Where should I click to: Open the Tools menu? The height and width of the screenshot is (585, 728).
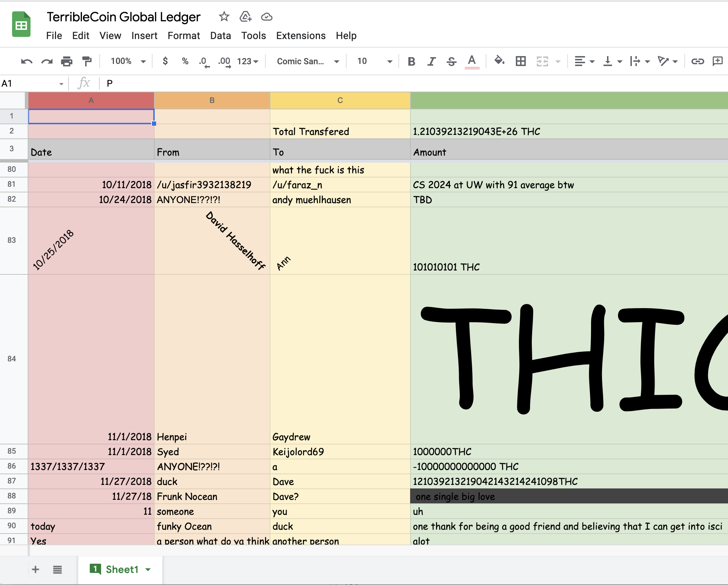[254, 35]
